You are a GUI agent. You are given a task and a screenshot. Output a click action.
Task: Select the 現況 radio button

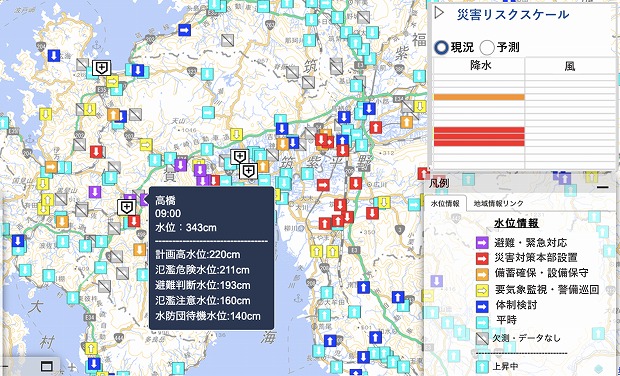pyautogui.click(x=441, y=48)
